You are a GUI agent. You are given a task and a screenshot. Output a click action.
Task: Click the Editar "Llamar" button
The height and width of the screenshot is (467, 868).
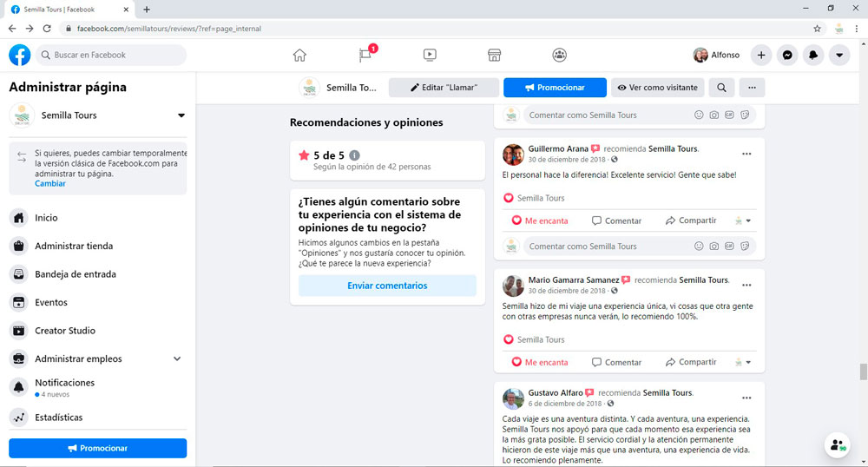pos(444,88)
